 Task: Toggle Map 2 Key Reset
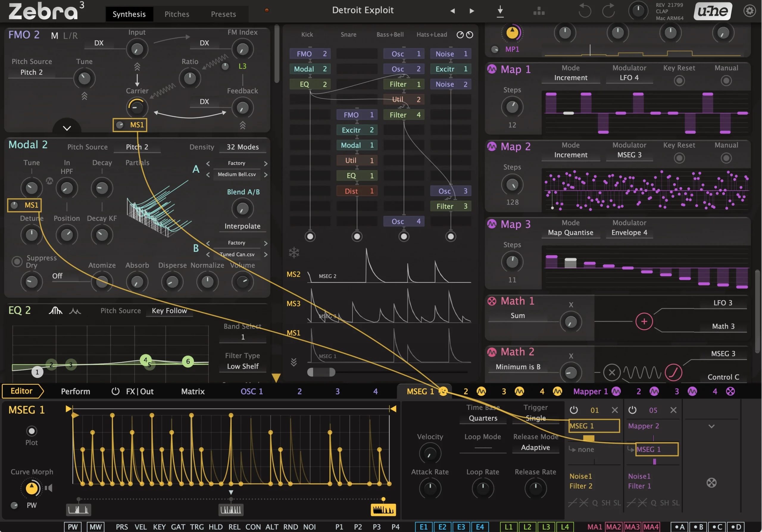point(679,158)
